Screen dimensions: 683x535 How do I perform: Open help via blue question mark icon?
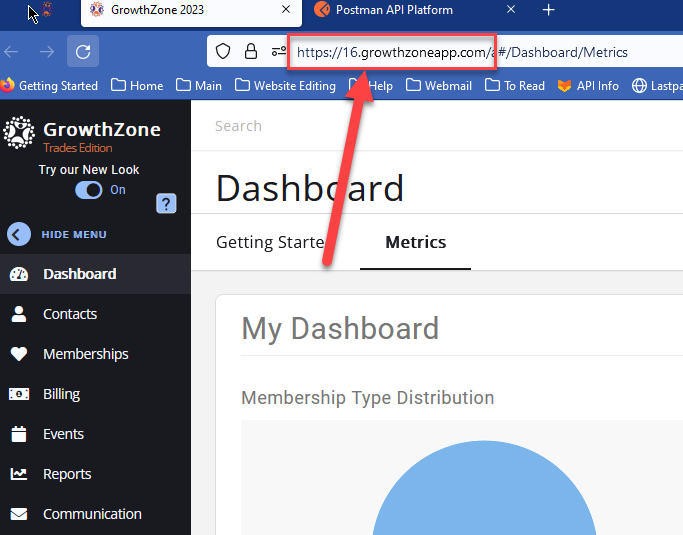167,203
